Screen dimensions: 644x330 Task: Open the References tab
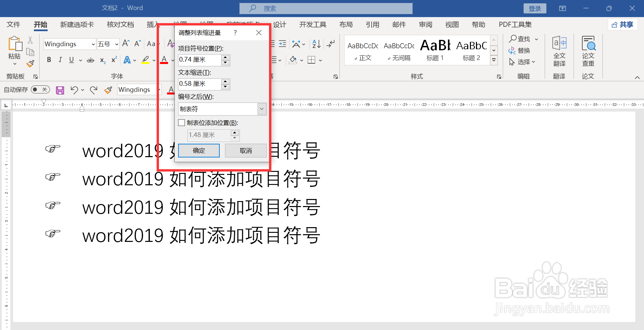tap(372, 24)
